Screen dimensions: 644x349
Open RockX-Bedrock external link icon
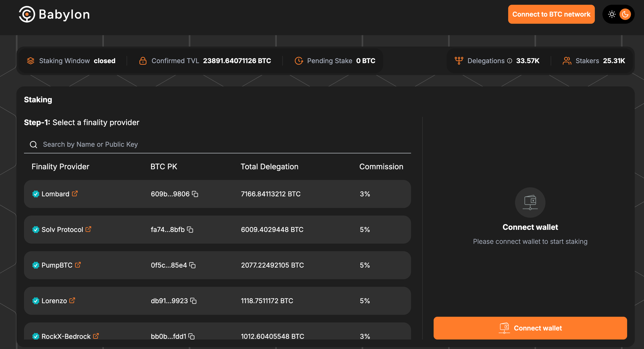[x=96, y=336]
